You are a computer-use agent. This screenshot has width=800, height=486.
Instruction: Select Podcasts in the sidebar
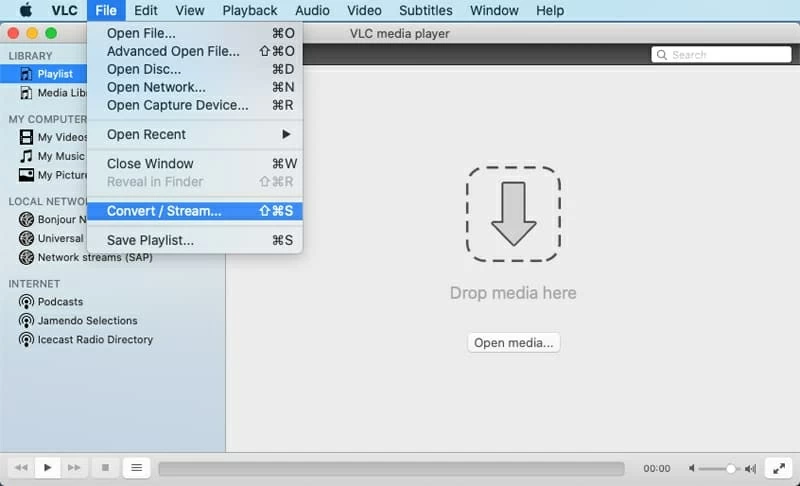tap(60, 302)
